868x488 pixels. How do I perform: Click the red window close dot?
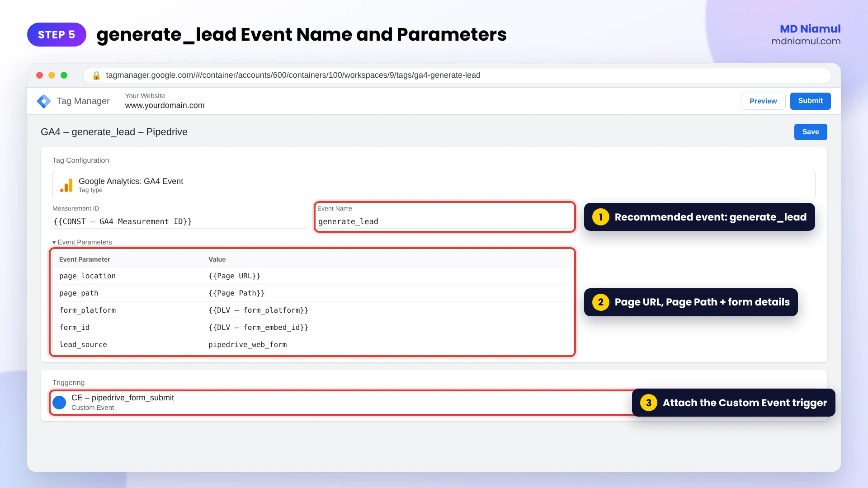tap(39, 75)
